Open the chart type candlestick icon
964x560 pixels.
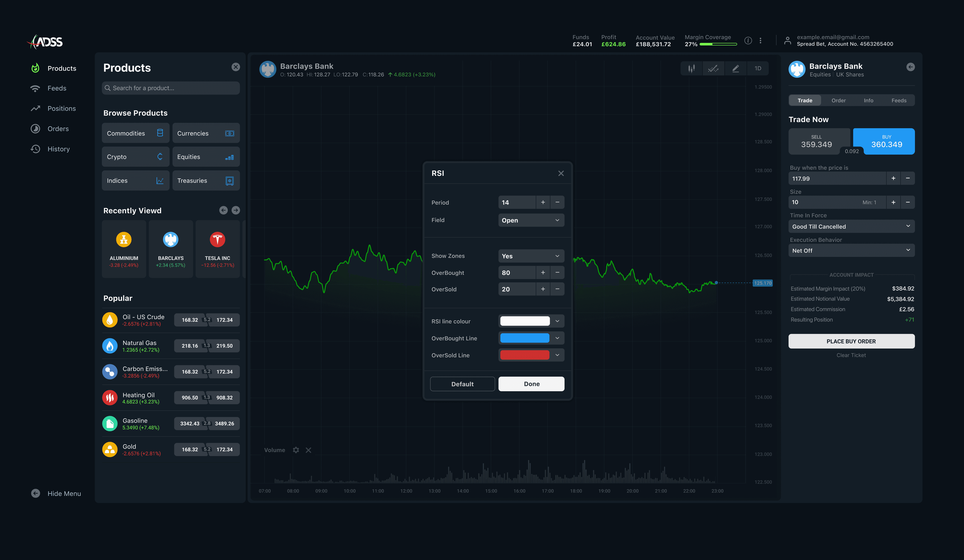coord(691,68)
